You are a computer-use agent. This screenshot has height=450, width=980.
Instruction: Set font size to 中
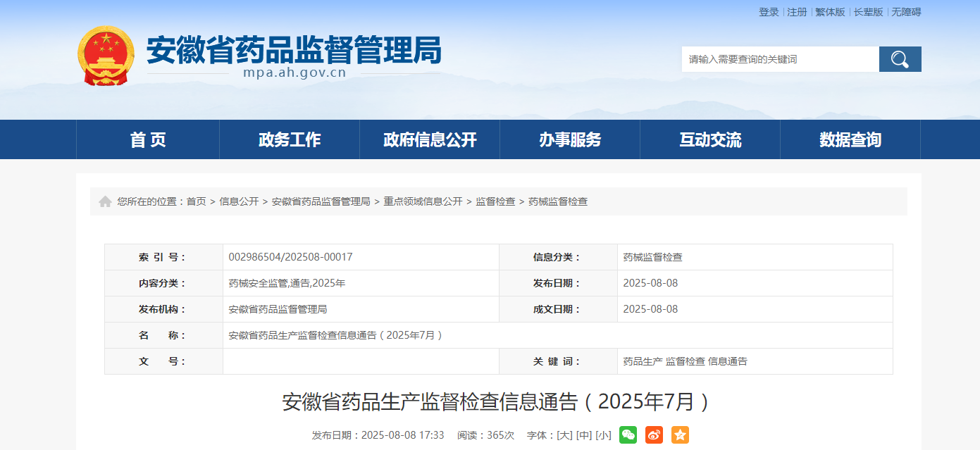click(x=583, y=435)
